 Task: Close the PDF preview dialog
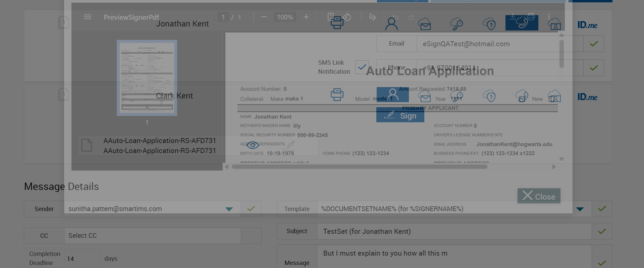539,196
